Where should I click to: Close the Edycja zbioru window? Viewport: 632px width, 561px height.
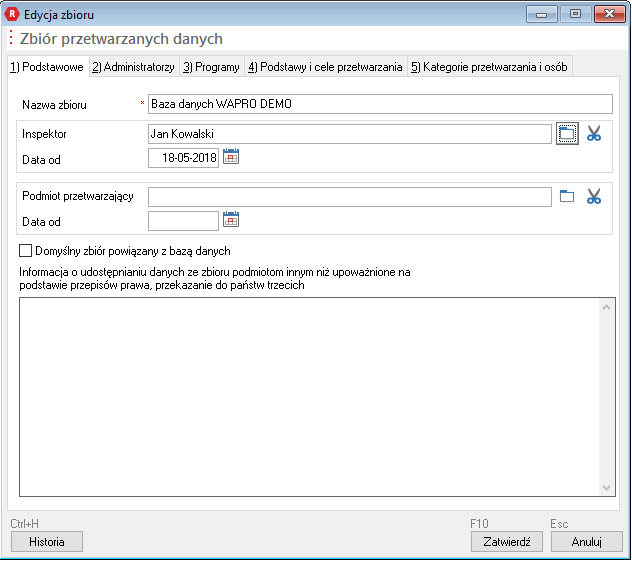pyautogui.click(x=609, y=15)
